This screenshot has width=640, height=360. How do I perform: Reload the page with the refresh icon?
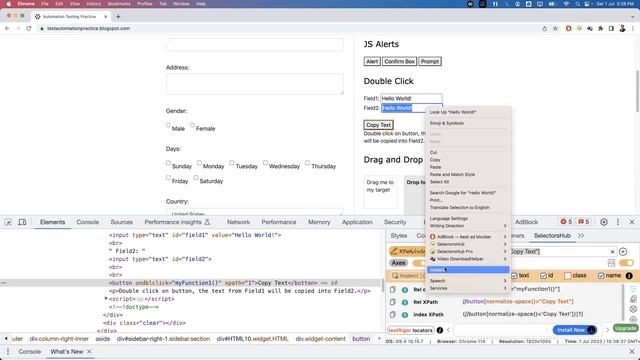click(x=28, y=28)
